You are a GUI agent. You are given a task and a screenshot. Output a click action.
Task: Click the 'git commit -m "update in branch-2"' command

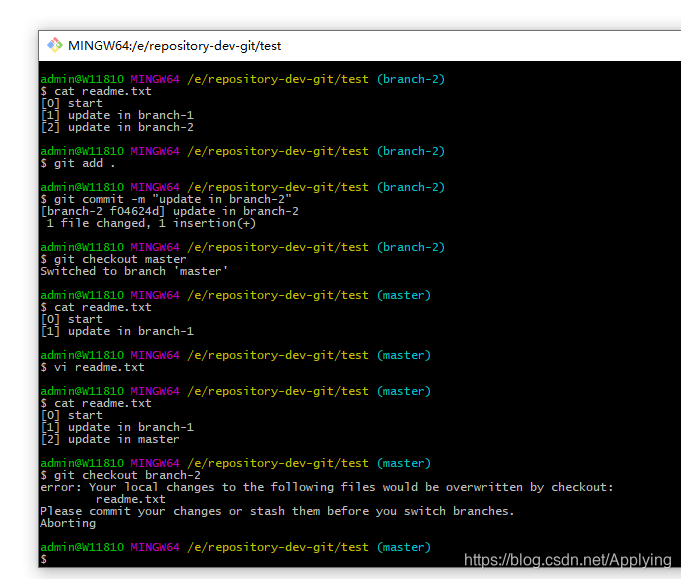(x=172, y=199)
